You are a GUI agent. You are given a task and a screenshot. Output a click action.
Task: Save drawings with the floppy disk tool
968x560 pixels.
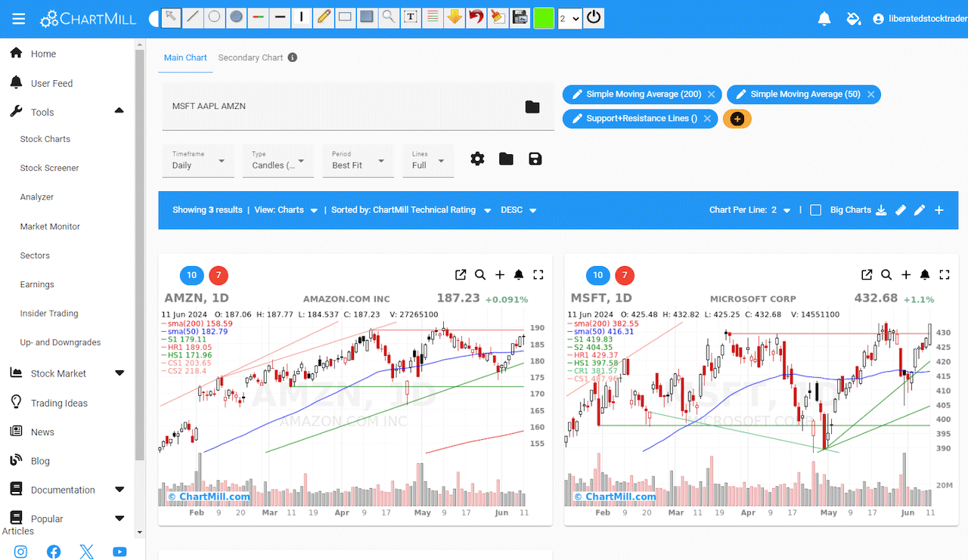pyautogui.click(x=520, y=17)
